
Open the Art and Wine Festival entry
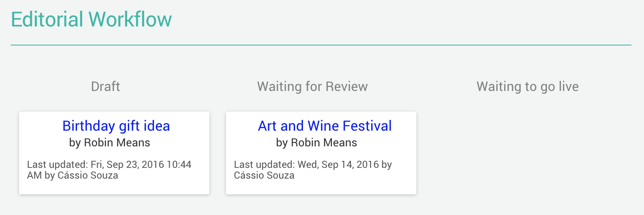click(325, 126)
